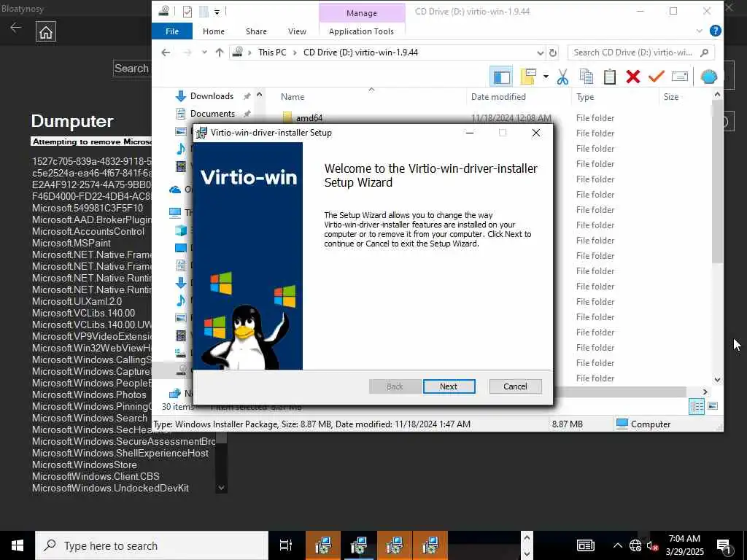Open the File tab in Explorer
747x560 pixels.
172,31
